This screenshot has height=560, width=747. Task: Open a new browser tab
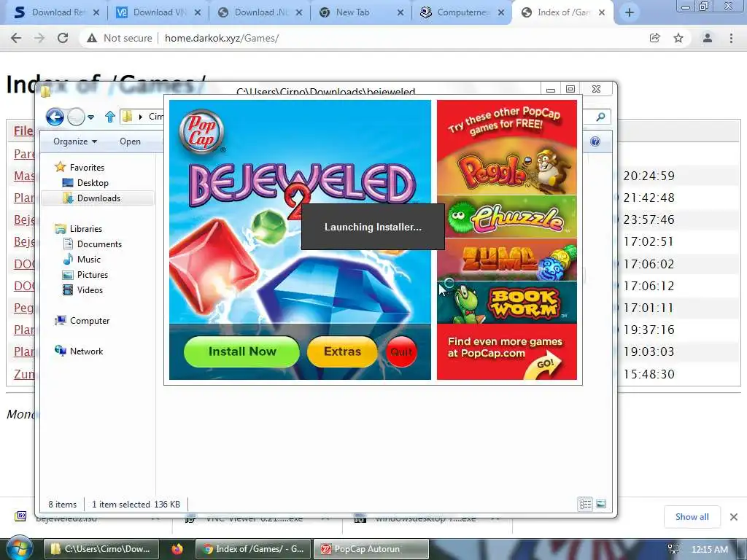[x=629, y=13]
